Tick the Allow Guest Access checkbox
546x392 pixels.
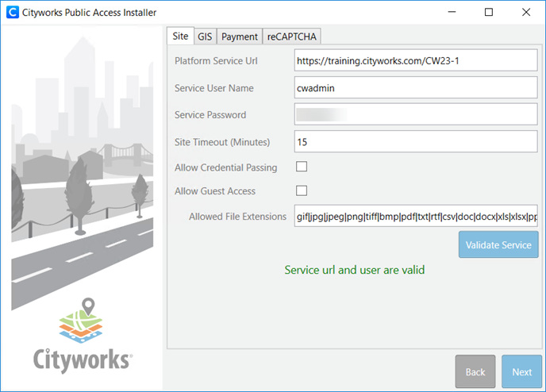pyautogui.click(x=301, y=190)
